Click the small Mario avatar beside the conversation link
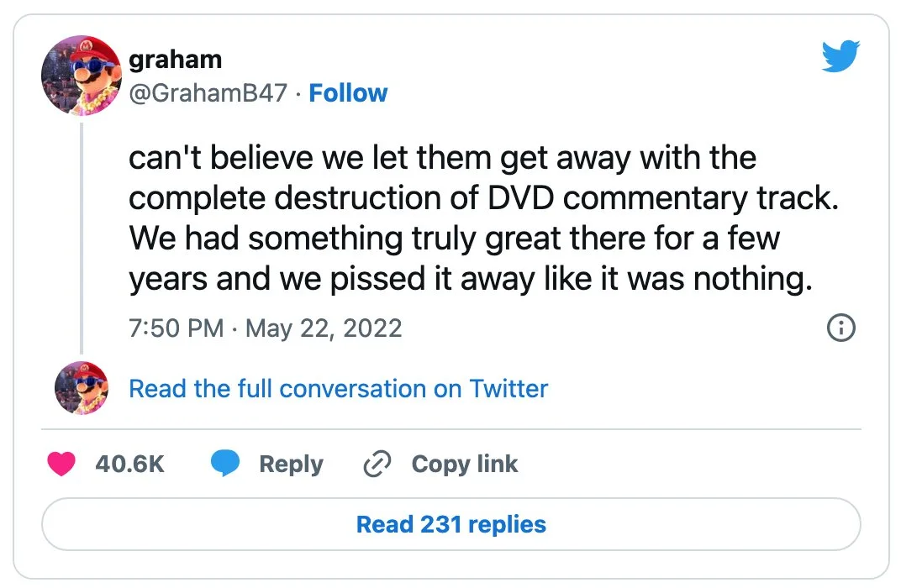 tap(81, 388)
